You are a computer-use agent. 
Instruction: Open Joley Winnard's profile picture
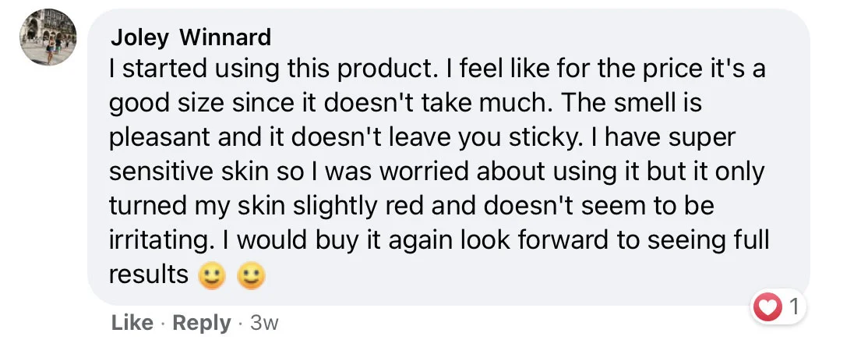[48, 37]
